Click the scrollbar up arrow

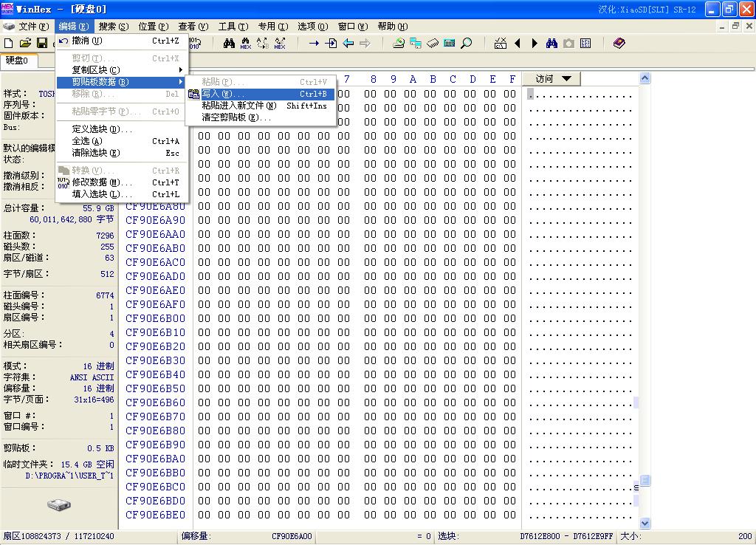(x=645, y=78)
